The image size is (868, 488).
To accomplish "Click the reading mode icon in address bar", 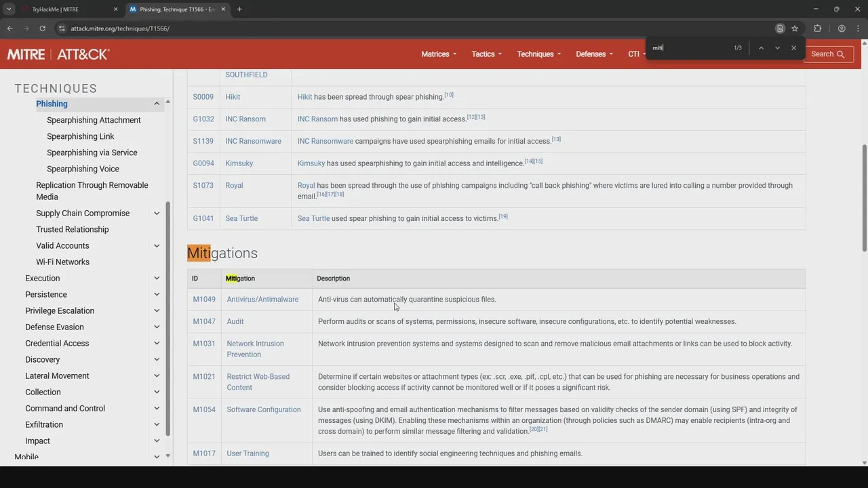I will pos(780,28).
